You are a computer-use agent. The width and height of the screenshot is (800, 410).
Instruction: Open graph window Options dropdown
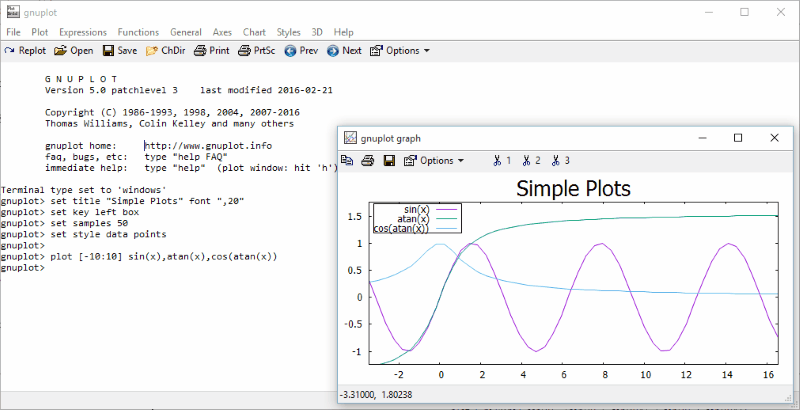coord(434,161)
